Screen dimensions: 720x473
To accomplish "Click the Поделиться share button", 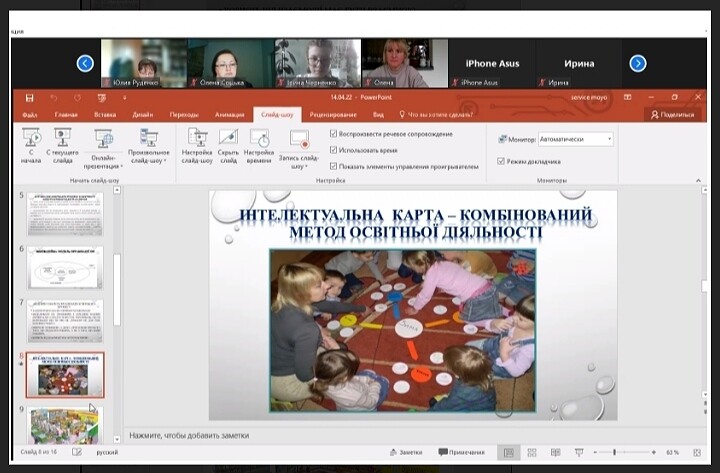I will [672, 115].
